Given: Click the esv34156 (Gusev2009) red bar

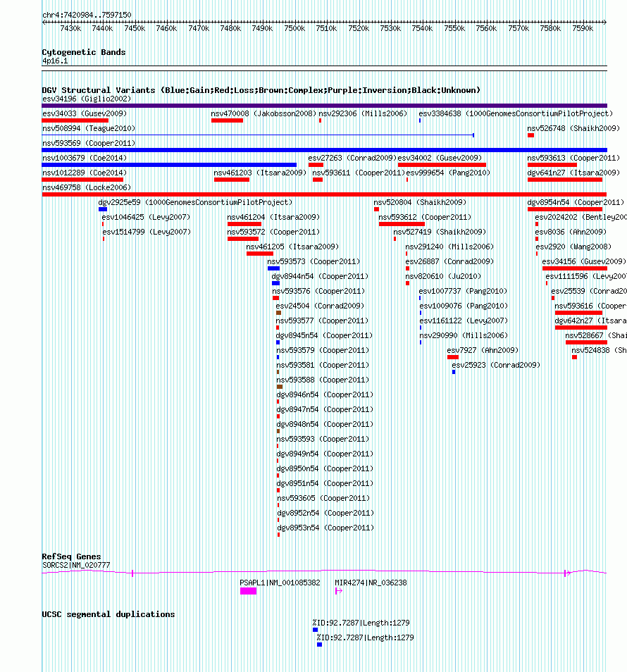Looking at the screenshot, I should (x=575, y=268).
